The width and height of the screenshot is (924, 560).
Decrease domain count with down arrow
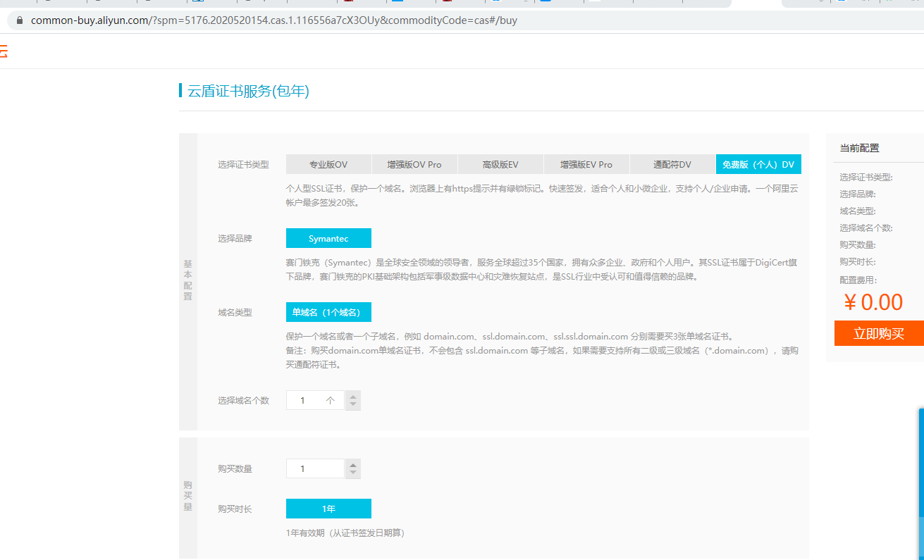353,405
